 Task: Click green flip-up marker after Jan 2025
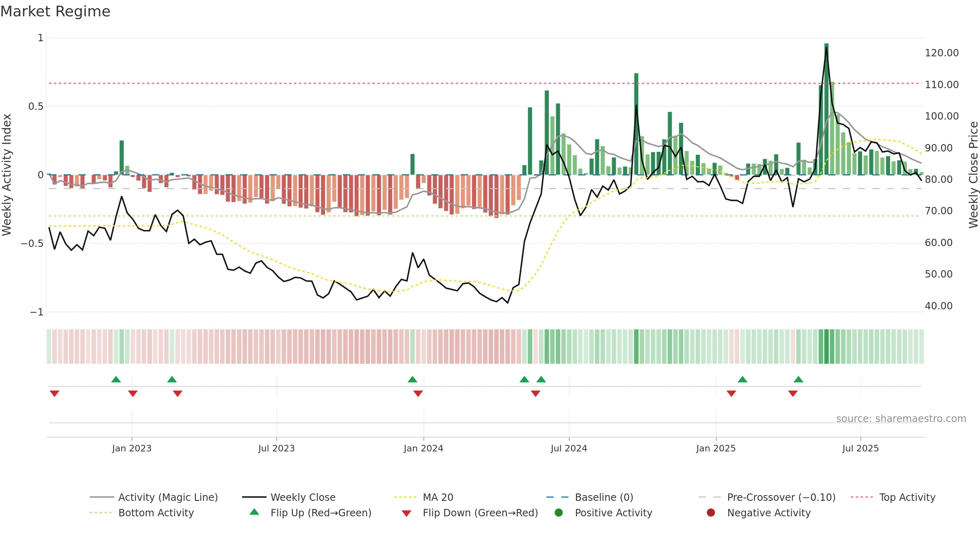tap(743, 380)
